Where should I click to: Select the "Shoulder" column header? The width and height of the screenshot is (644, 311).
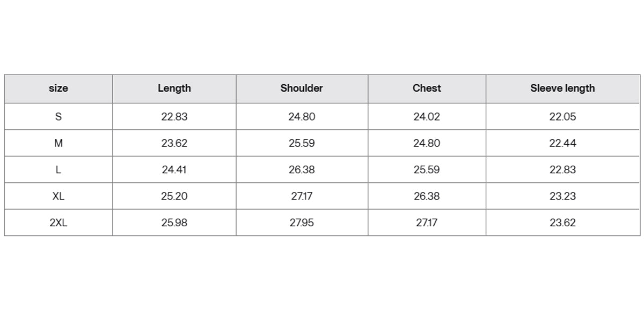tap(302, 88)
